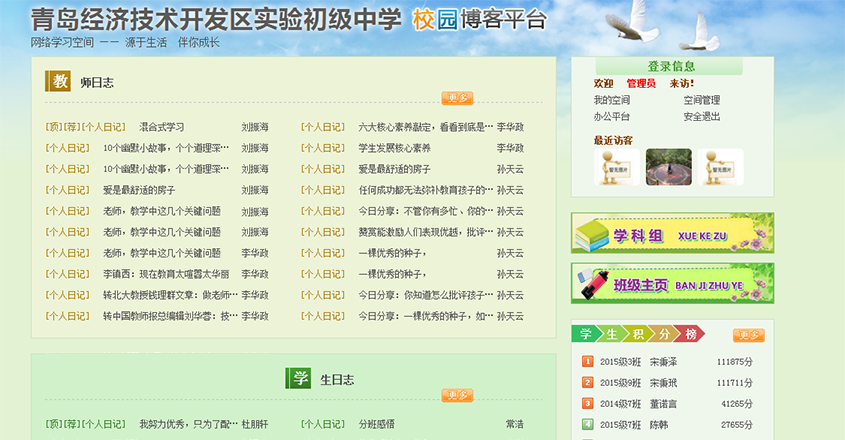Viewport: 845px width, 440px height.
Task: Open 今日分享：一棵优秀的种子，如…
Action: [x=426, y=317]
